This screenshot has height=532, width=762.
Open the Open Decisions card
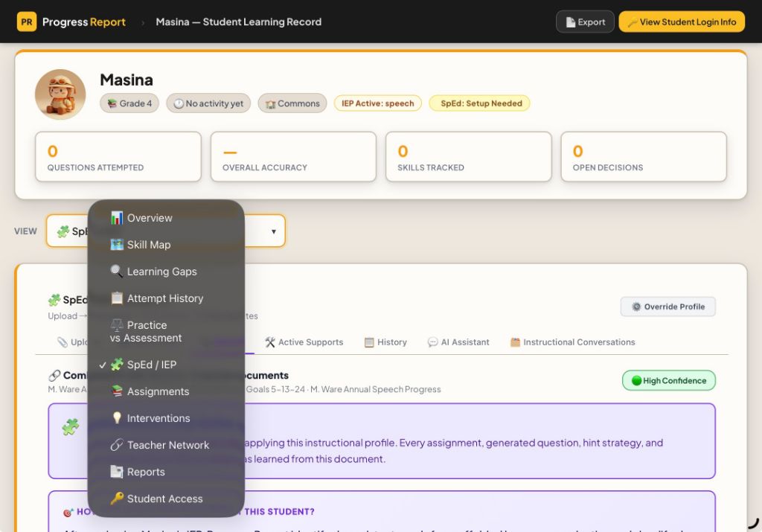pyautogui.click(x=644, y=157)
